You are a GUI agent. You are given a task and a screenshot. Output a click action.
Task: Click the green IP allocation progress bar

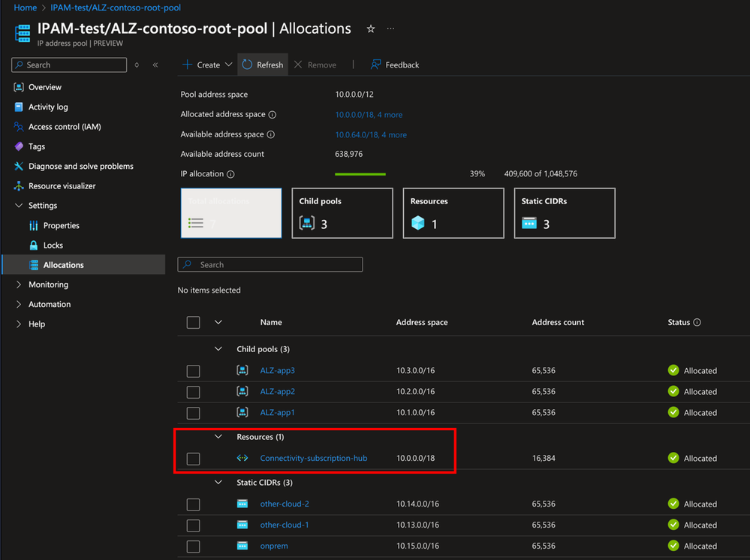360,174
